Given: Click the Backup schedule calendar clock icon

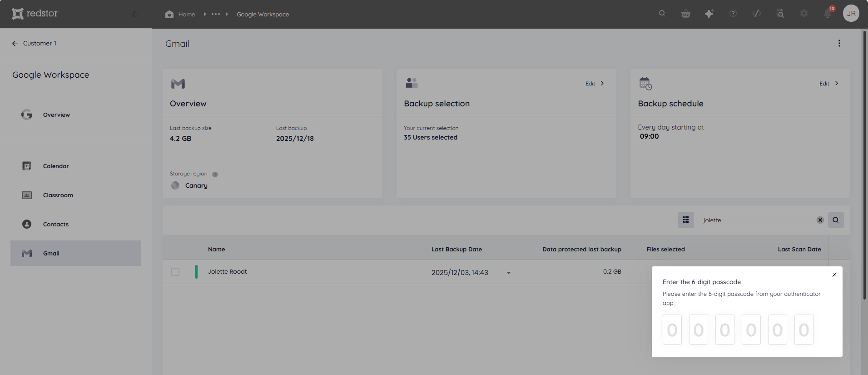Looking at the screenshot, I should click(645, 83).
